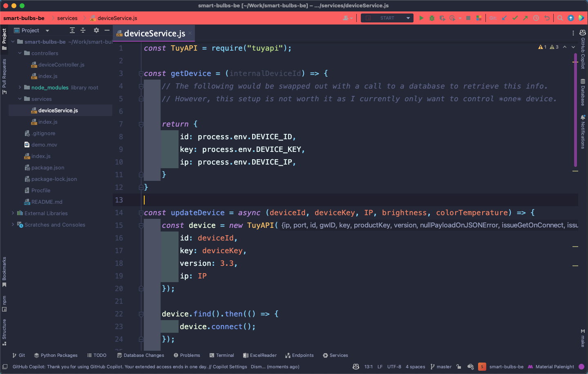Screen dimensions: 588x374
Task: Click the Git update project blue arrow
Action: tap(504, 18)
